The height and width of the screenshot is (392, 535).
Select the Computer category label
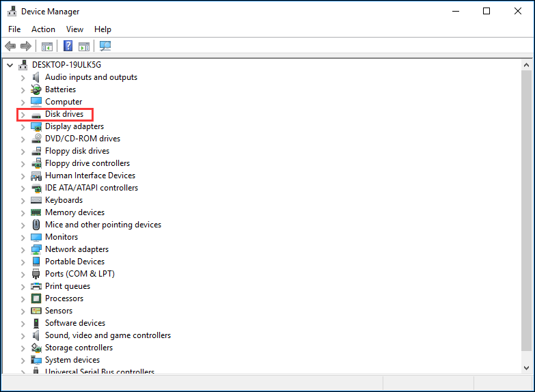(x=64, y=102)
